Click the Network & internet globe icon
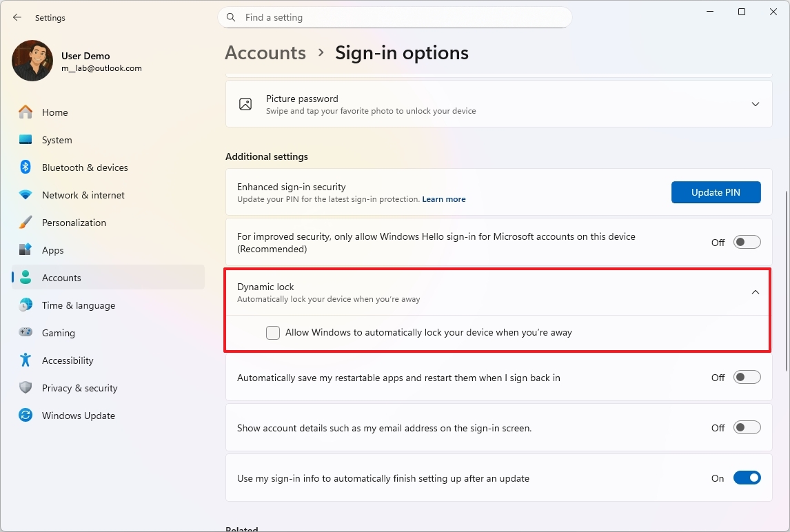The height and width of the screenshot is (532, 790). tap(26, 195)
